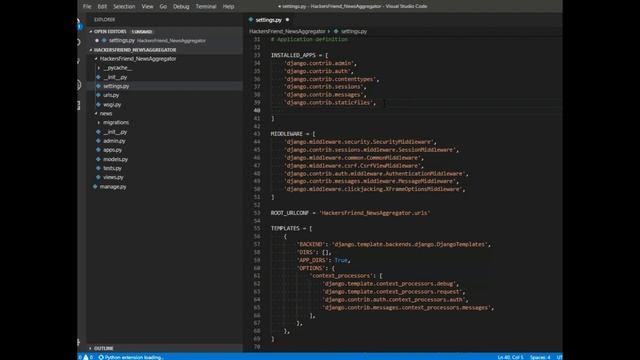Click the urls.py Python file icon

coord(98,95)
